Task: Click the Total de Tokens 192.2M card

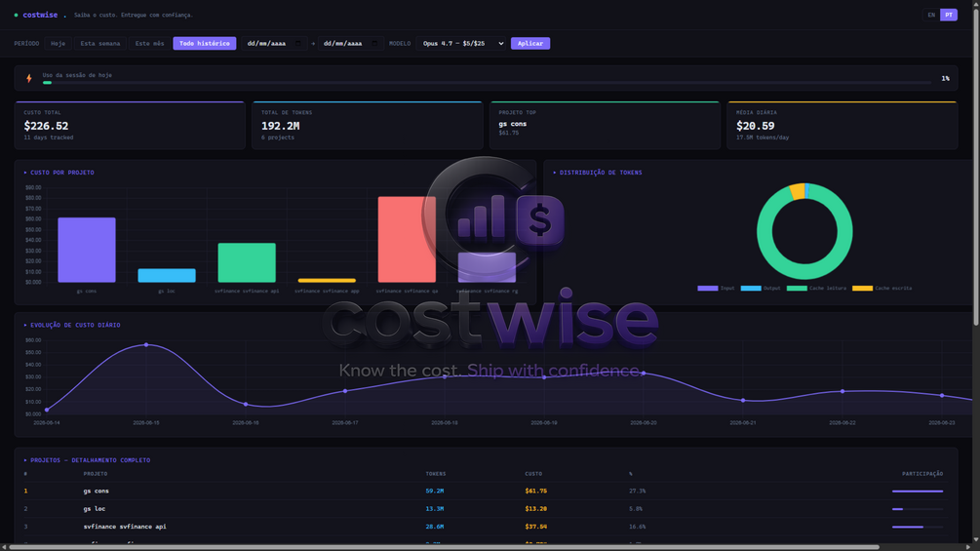Action: click(x=368, y=125)
